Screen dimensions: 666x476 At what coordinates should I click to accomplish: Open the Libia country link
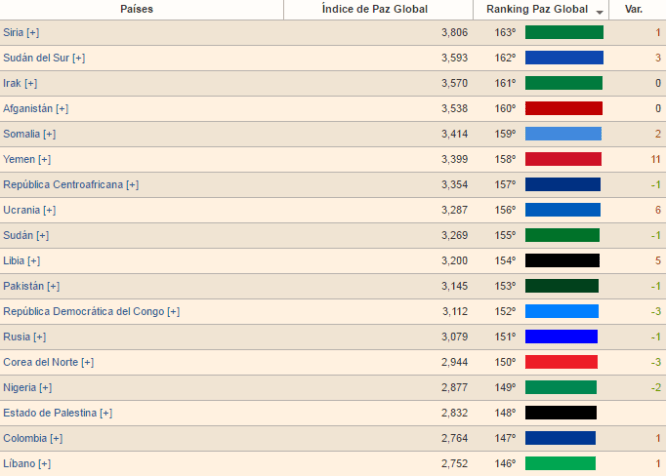tap(14, 261)
